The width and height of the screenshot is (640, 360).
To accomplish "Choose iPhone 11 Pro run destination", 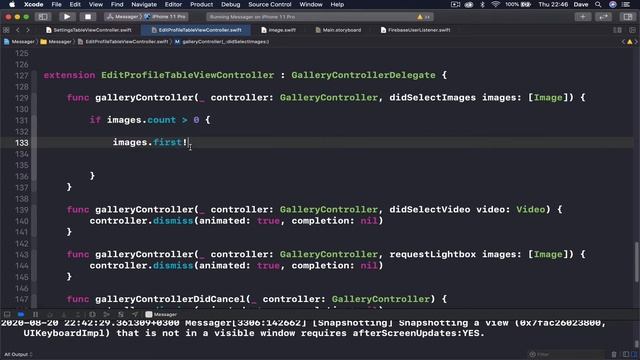I will click(x=166, y=17).
